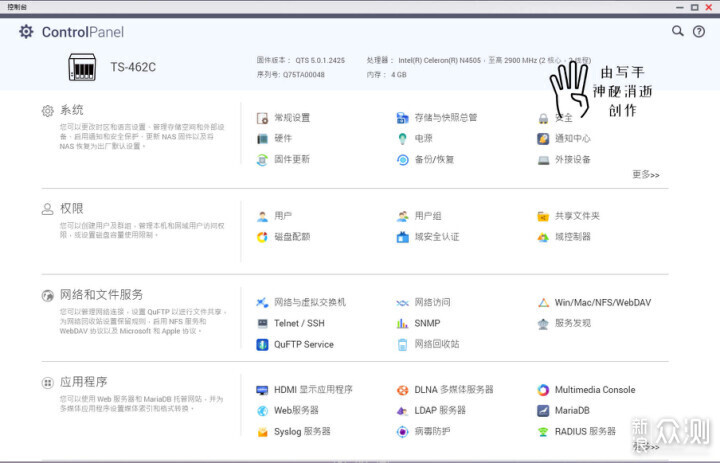Open the Web服务器 web server icon
The image size is (720, 463).
pos(262,411)
